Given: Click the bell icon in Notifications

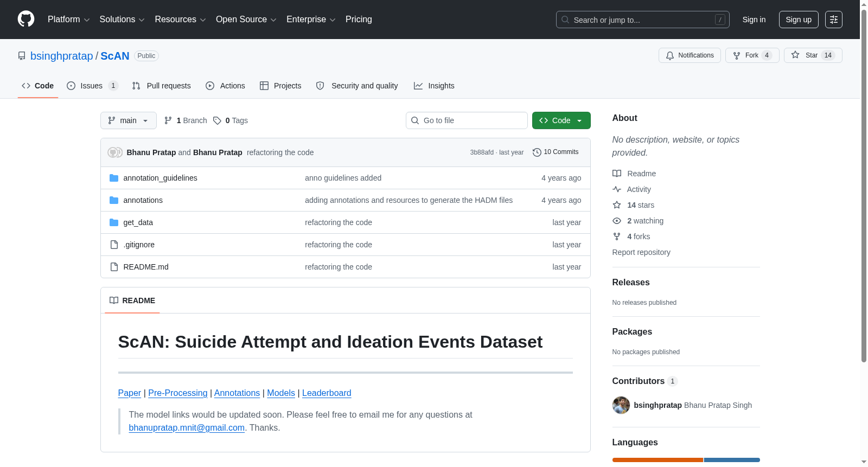Looking at the screenshot, I should pos(670,55).
